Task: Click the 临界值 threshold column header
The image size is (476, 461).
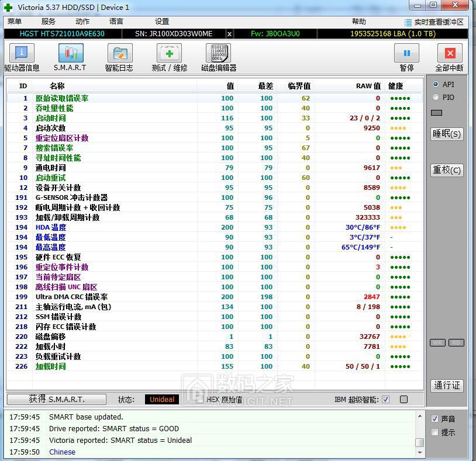Action: point(299,86)
